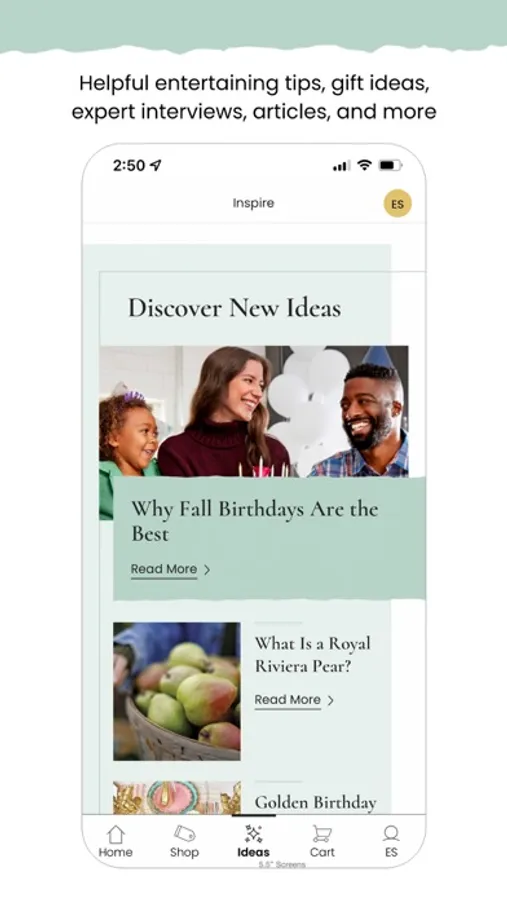
Task: Tap the Wi-Fi status icon
Action: (364, 165)
